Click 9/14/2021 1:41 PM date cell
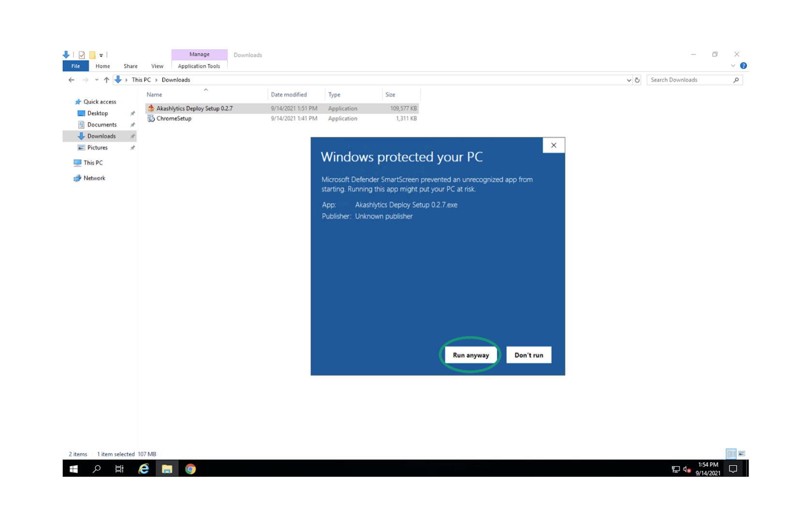Image resolution: width=812 pixels, height=527 pixels. [x=294, y=119]
